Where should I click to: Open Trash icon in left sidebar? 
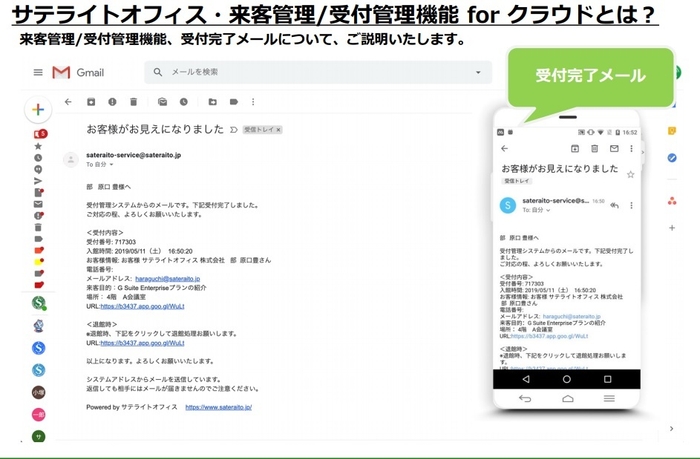click(38, 227)
